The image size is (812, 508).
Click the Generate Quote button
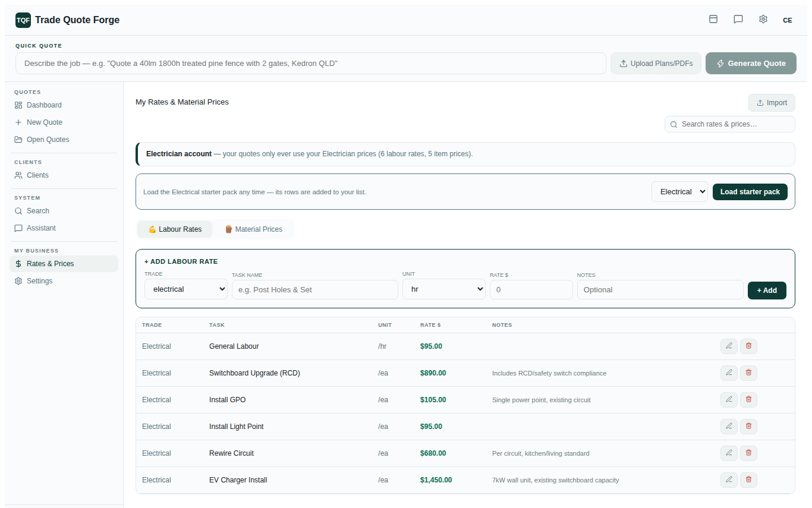pyautogui.click(x=751, y=64)
